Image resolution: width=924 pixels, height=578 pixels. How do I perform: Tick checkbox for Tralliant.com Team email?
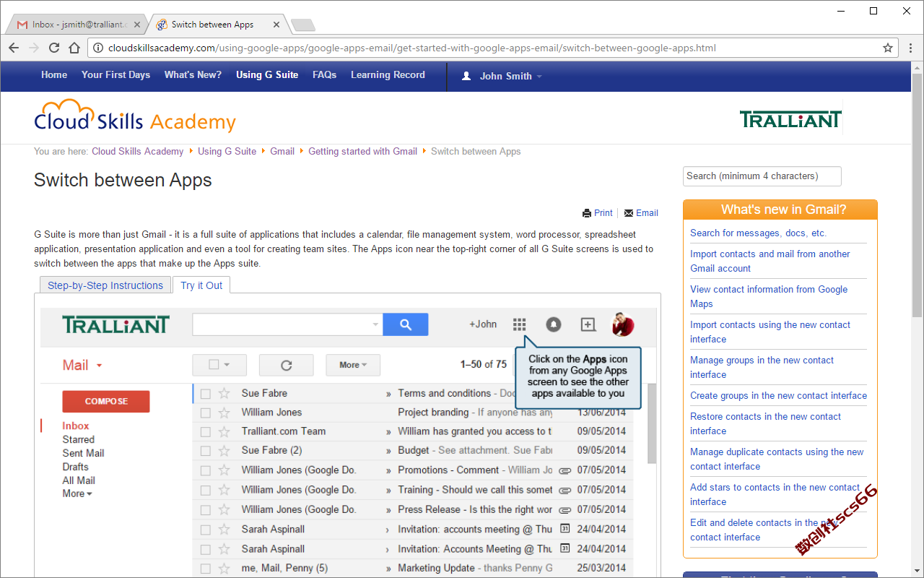[206, 431]
